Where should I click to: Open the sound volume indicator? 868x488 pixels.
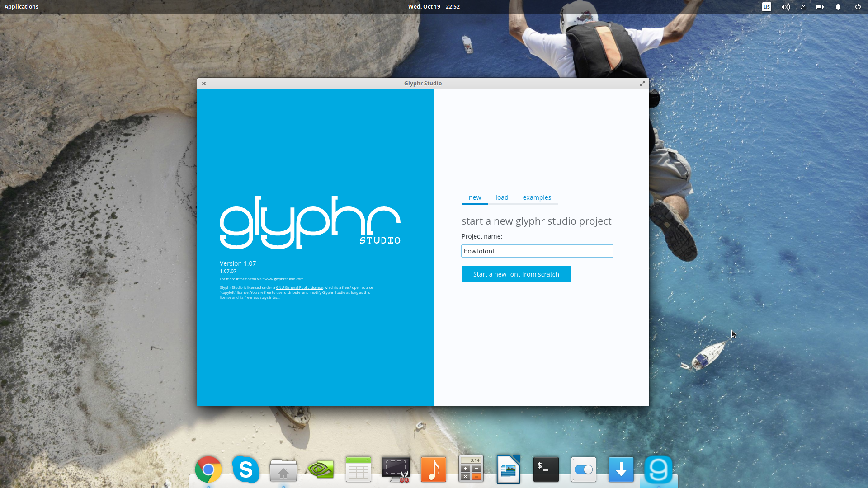(785, 7)
